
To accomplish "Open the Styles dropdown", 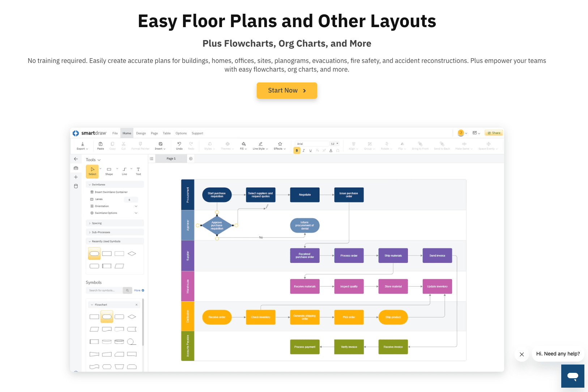I will 210,146.
